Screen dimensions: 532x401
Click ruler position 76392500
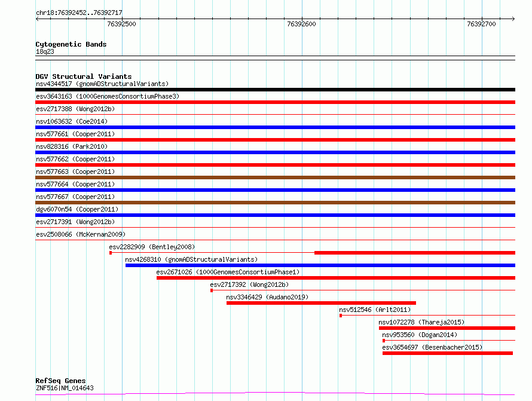point(121,24)
